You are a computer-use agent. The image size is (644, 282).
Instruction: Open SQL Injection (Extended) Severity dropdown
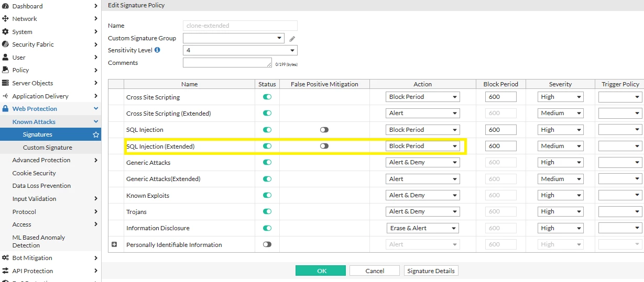point(561,146)
